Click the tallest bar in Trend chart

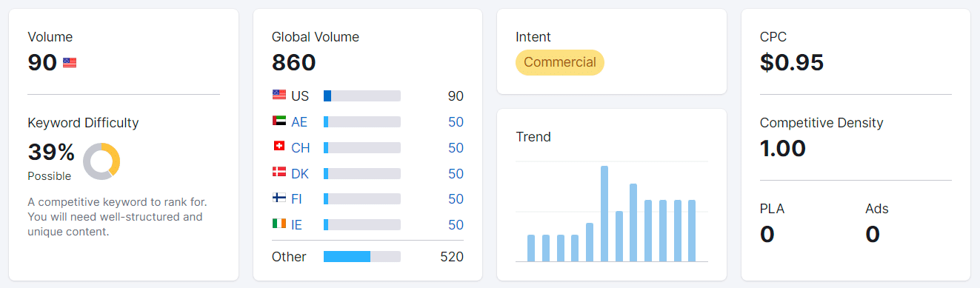click(x=604, y=213)
